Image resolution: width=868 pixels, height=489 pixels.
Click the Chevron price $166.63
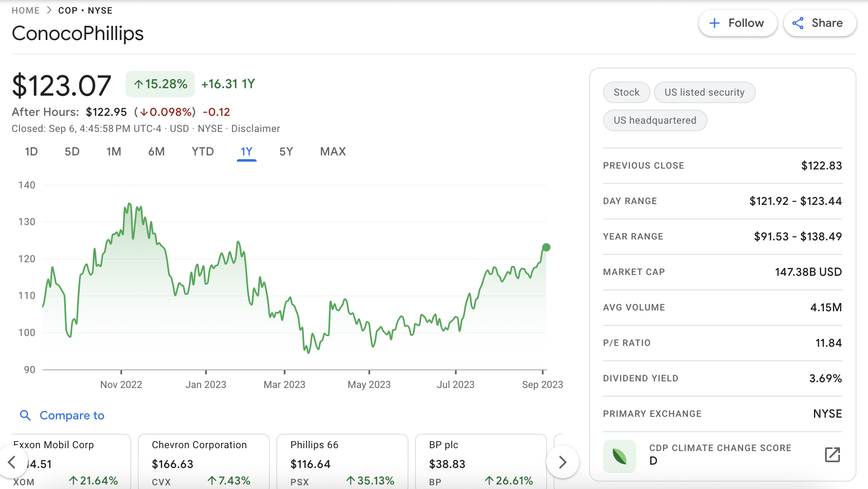(172, 464)
